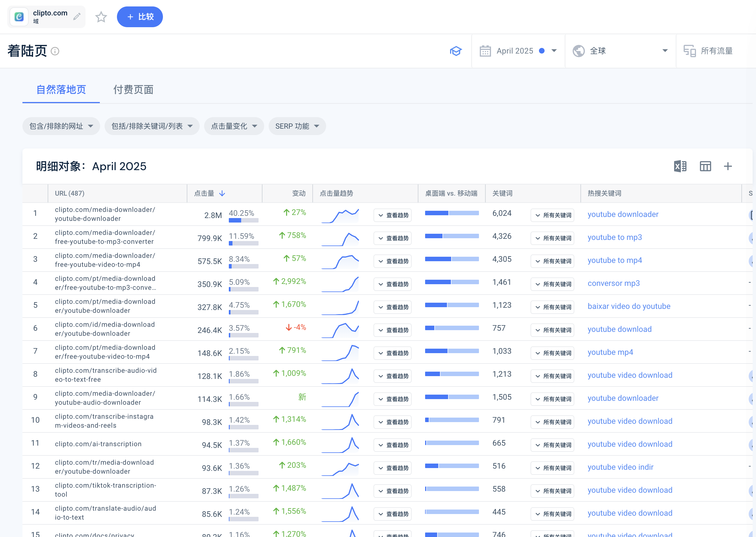Expand 查看趋势 for youtube-downloader row 1

coord(392,215)
